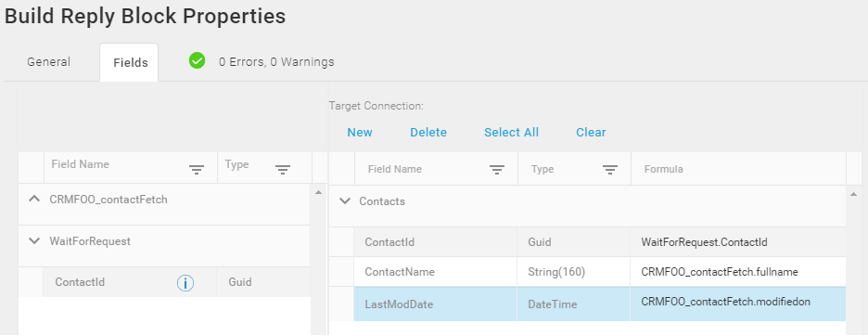Switch to the General tab

coord(49,61)
